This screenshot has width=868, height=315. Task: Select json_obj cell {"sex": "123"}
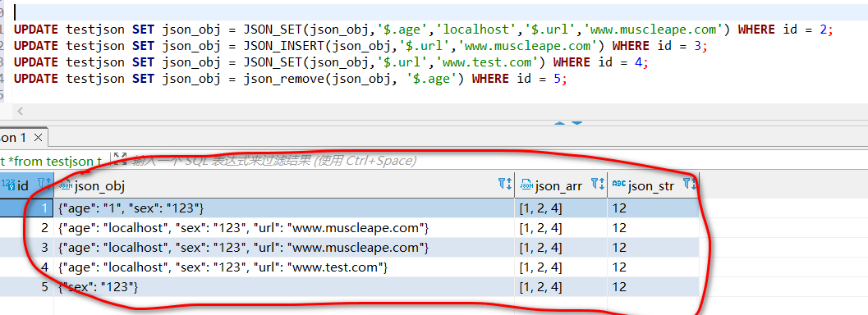pyautogui.click(x=284, y=287)
